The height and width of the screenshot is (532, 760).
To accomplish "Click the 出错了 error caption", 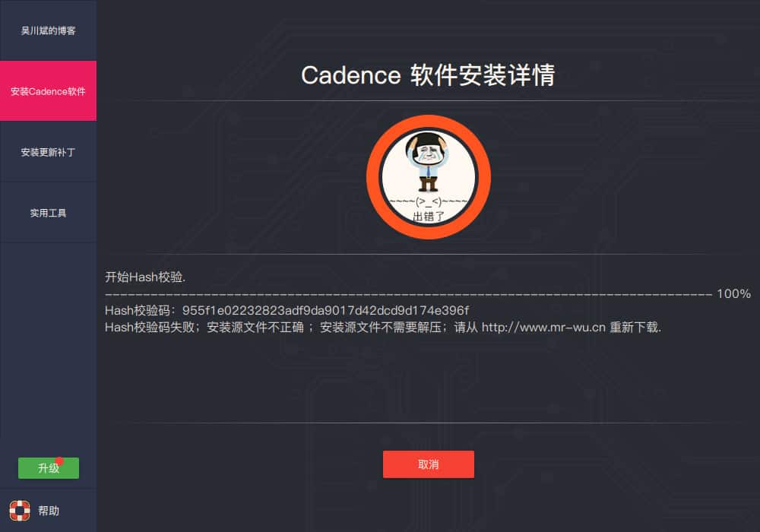I will click(x=429, y=216).
